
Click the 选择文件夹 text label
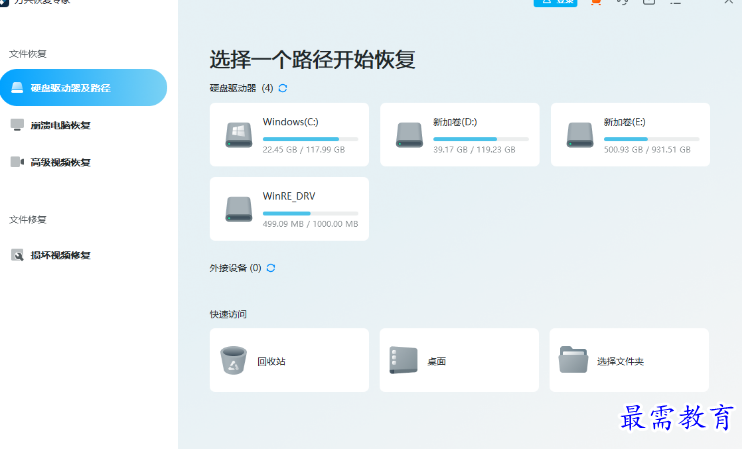pyautogui.click(x=620, y=361)
